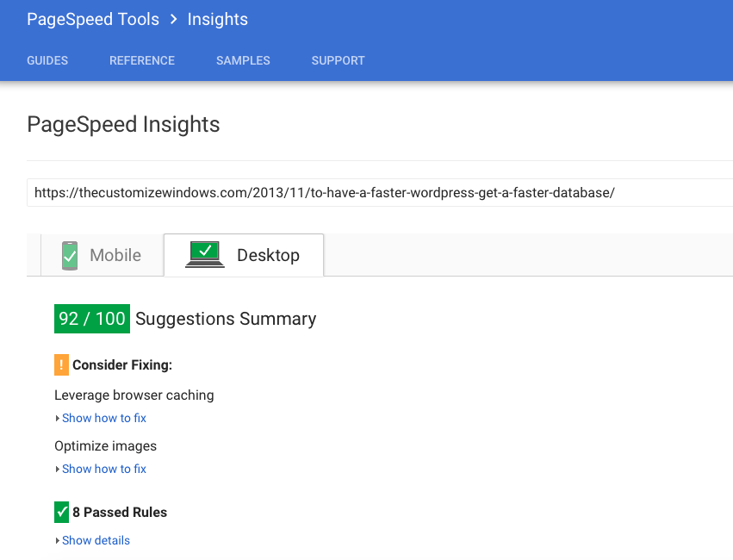Click the breadcrumb chevron after PageSpeed Tools

[x=173, y=19]
